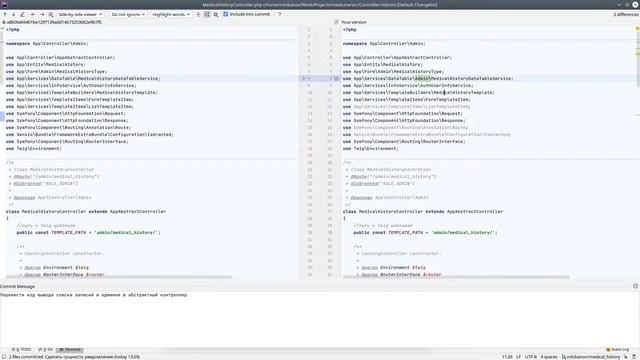
Task: Click class MedicalHistoryController line in right pane
Action: (423, 211)
